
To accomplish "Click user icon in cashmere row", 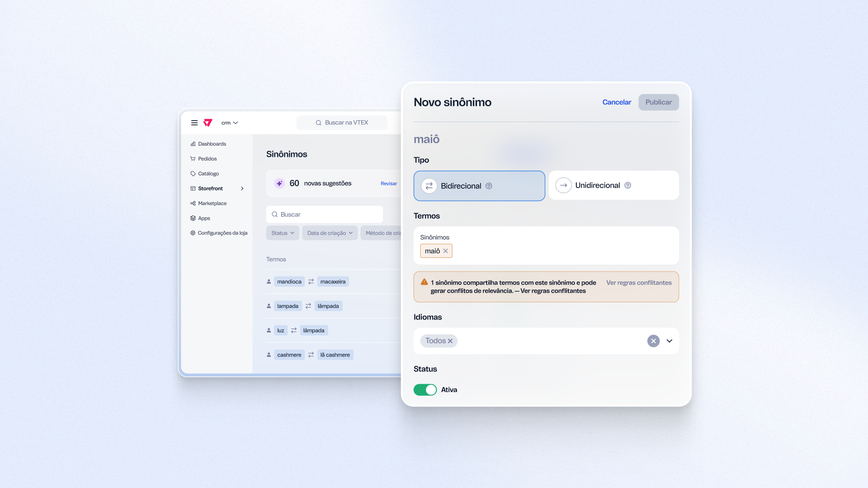I will click(269, 355).
